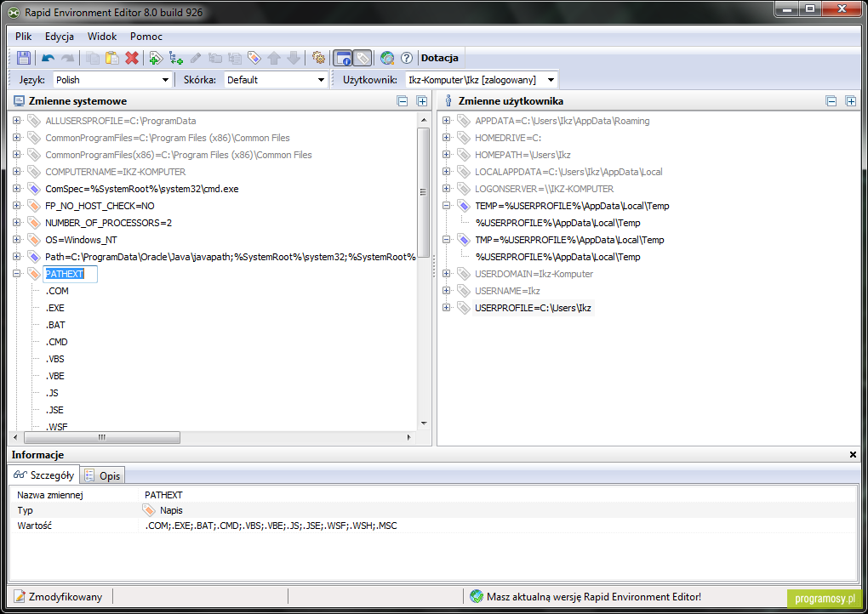Click the red X Delete icon
This screenshot has height=614, width=868.
point(132,58)
